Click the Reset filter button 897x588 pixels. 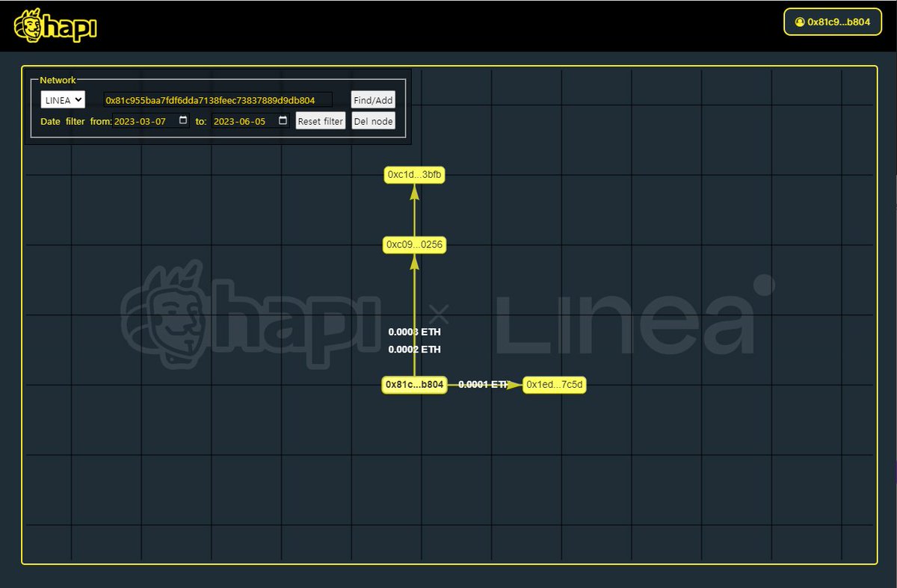click(321, 121)
